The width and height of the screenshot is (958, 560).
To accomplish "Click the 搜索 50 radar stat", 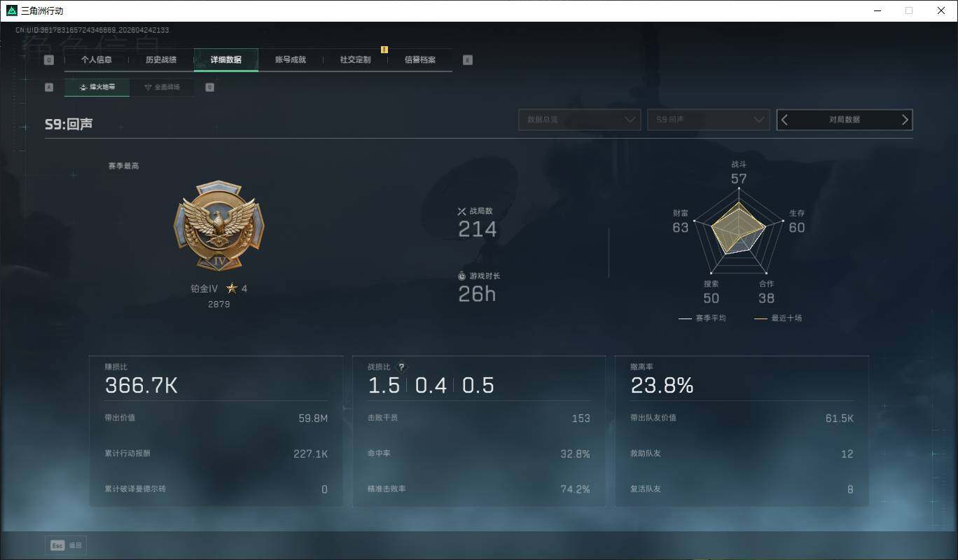I will click(711, 292).
